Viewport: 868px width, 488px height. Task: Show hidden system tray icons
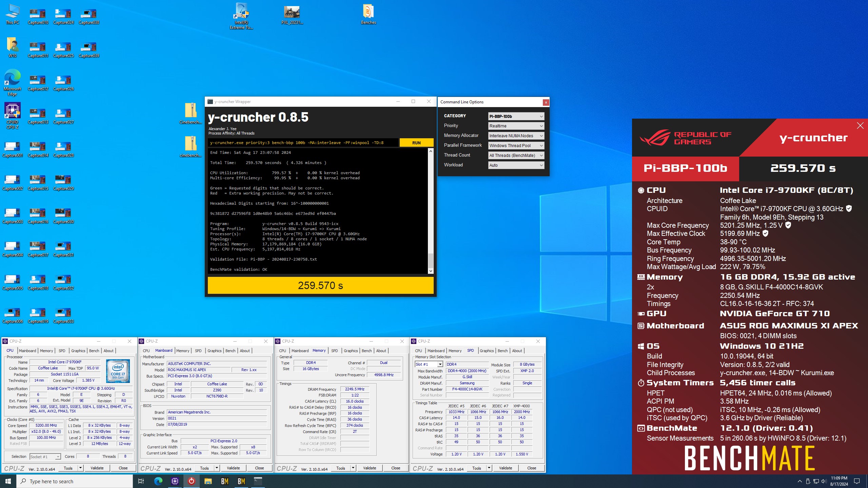800,481
